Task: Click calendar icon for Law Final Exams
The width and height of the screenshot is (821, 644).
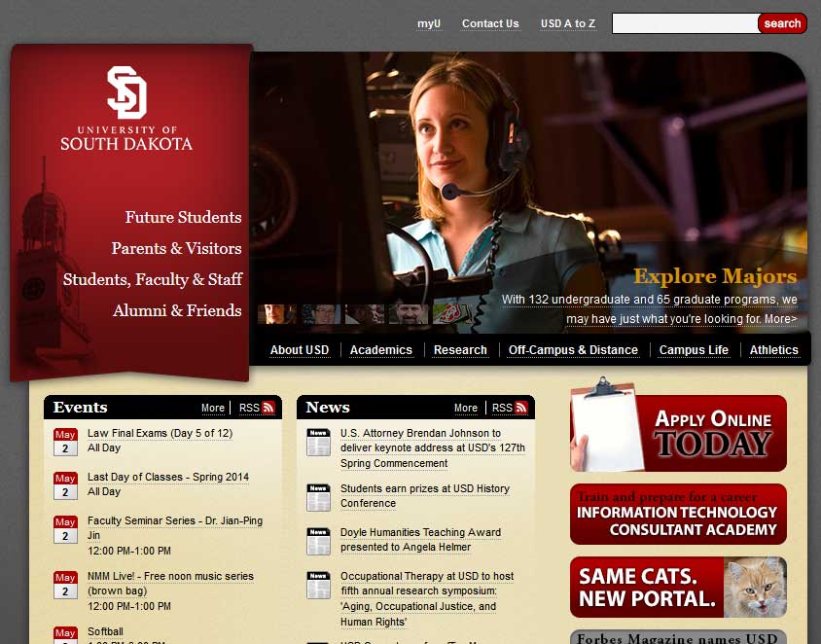Action: pos(65,442)
